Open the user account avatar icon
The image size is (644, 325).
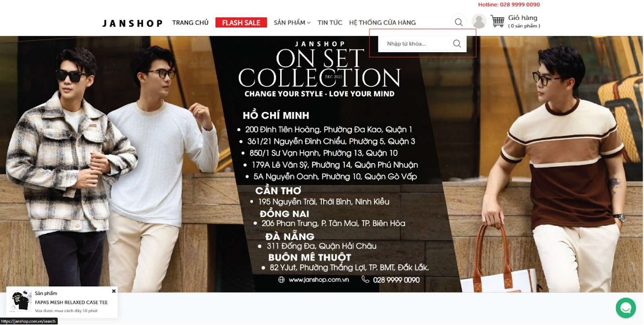pos(479,21)
